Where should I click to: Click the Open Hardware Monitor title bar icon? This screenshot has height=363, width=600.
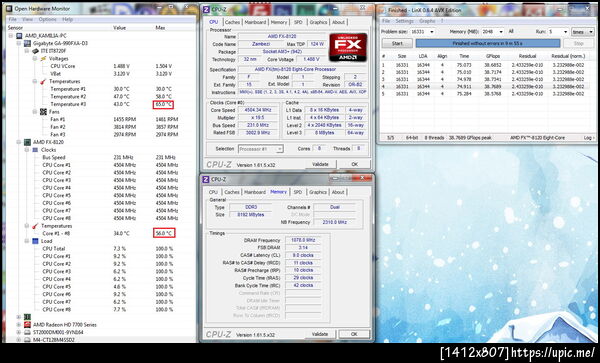coord(9,8)
